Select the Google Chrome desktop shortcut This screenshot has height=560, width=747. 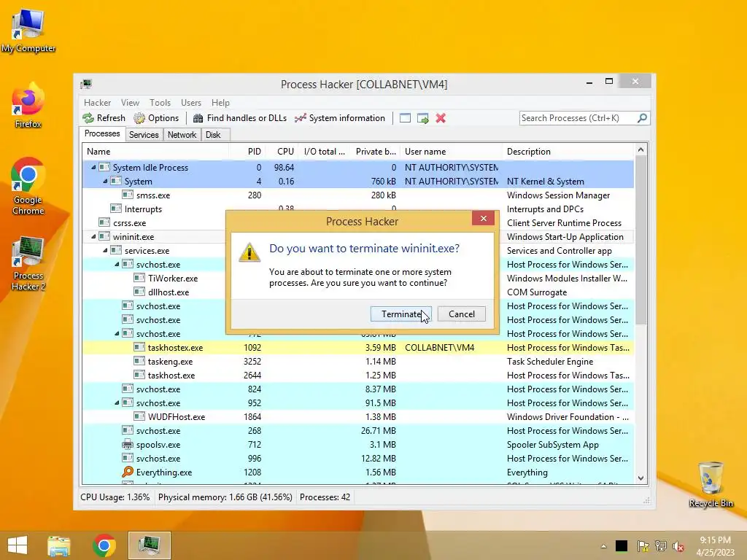pos(28,186)
